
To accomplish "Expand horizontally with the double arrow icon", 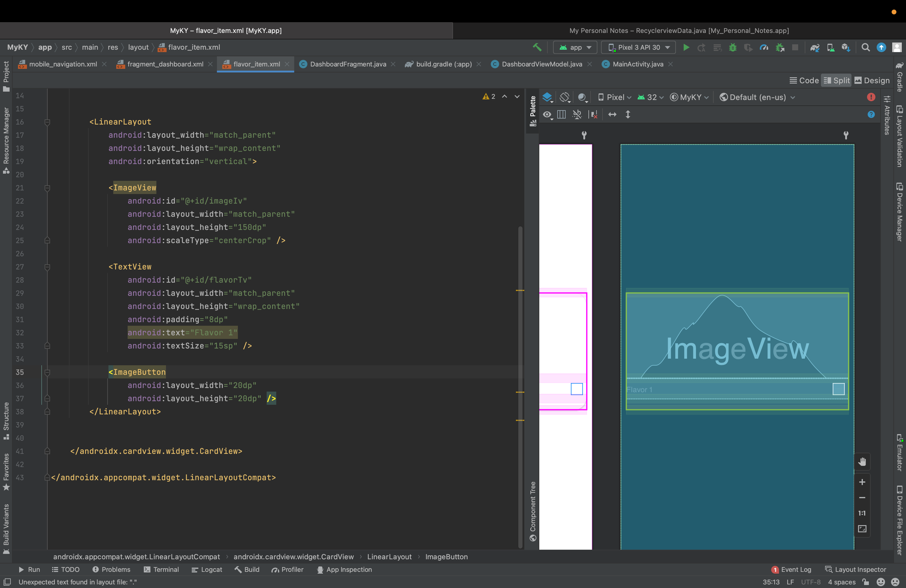I will click(612, 114).
